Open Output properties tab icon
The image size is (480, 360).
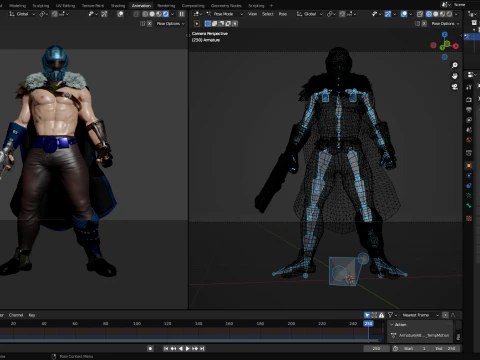469,110
